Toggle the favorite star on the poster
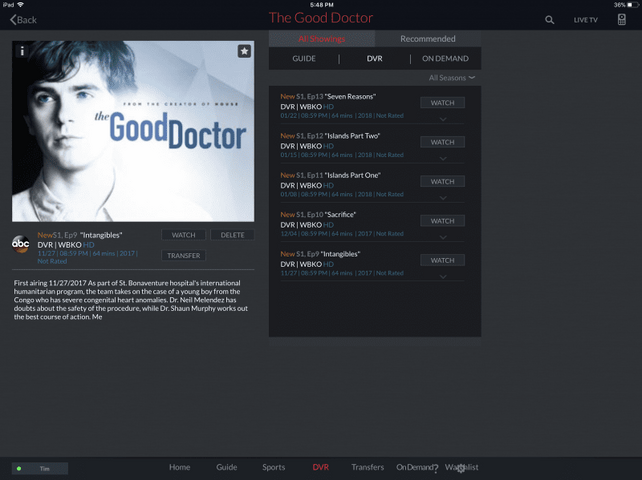 [244, 51]
